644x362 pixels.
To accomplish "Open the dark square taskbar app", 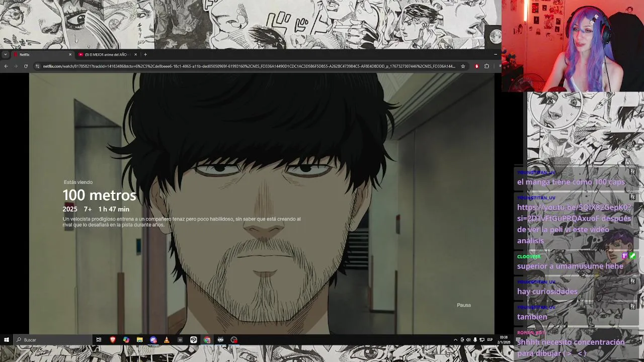I will pyautogui.click(x=180, y=340).
